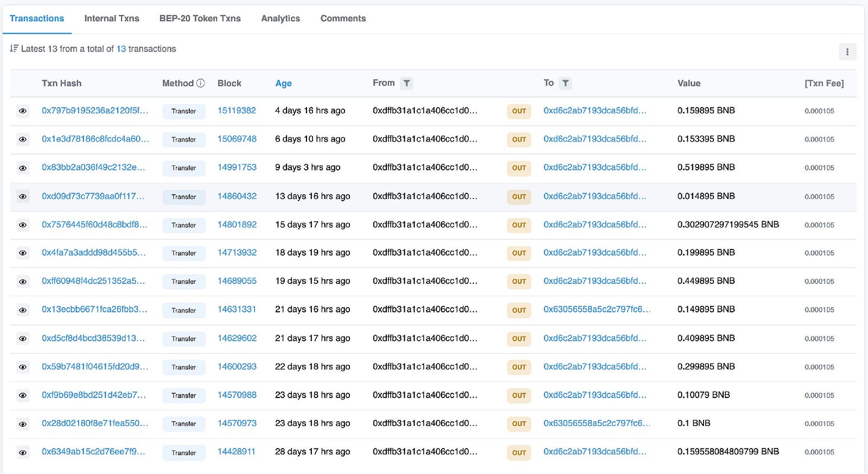Switch to the BEP-20 Token Txns tab

point(200,18)
